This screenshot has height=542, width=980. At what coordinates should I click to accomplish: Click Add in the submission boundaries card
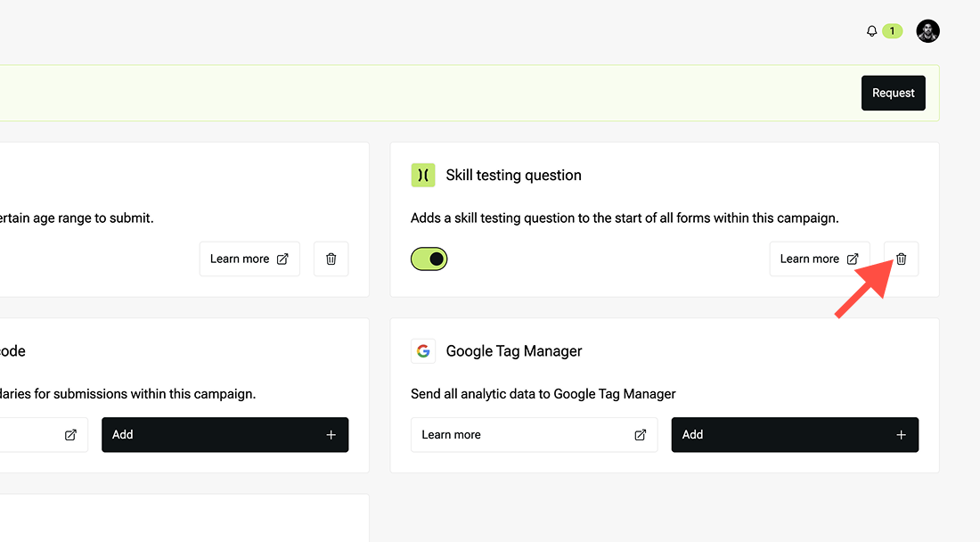tap(225, 435)
